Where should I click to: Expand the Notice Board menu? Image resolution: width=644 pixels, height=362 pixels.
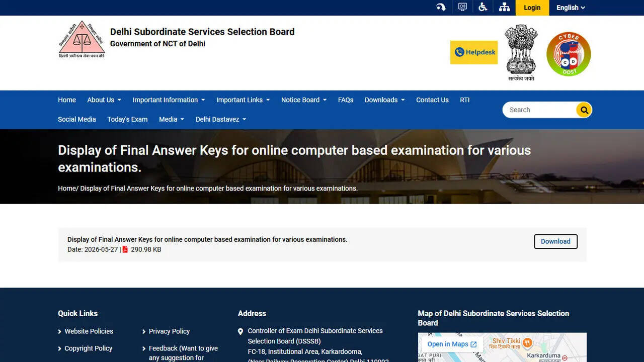point(304,100)
